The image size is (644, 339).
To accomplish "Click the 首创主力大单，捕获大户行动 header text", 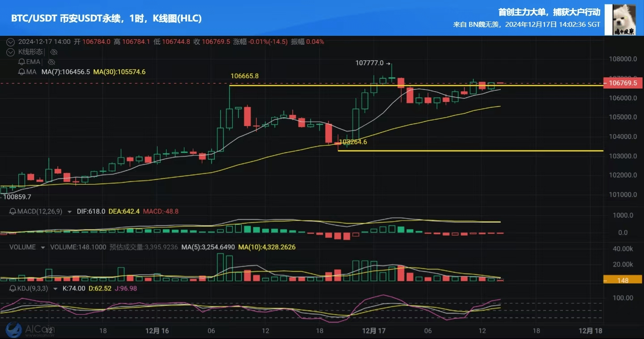I will [x=549, y=12].
